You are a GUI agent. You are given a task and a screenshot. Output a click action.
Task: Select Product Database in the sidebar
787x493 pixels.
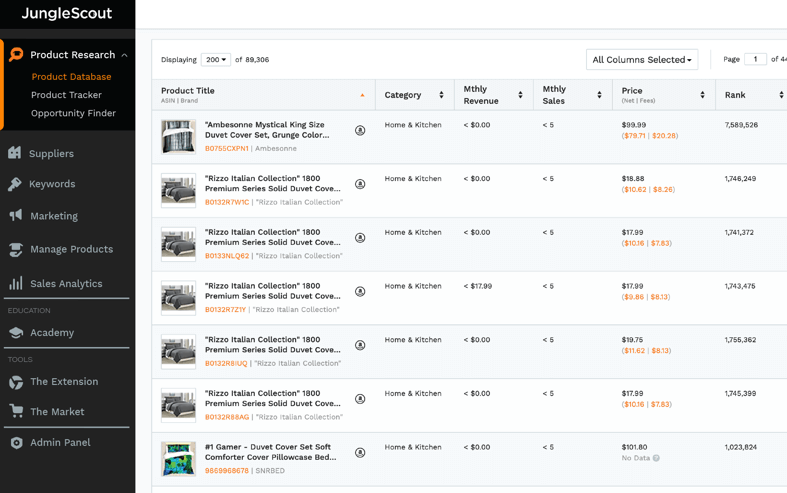tap(71, 77)
